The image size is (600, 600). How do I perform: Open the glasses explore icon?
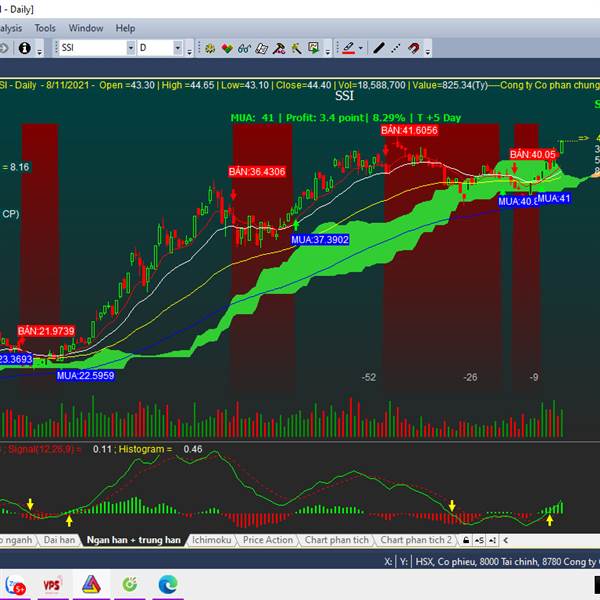coord(245,48)
